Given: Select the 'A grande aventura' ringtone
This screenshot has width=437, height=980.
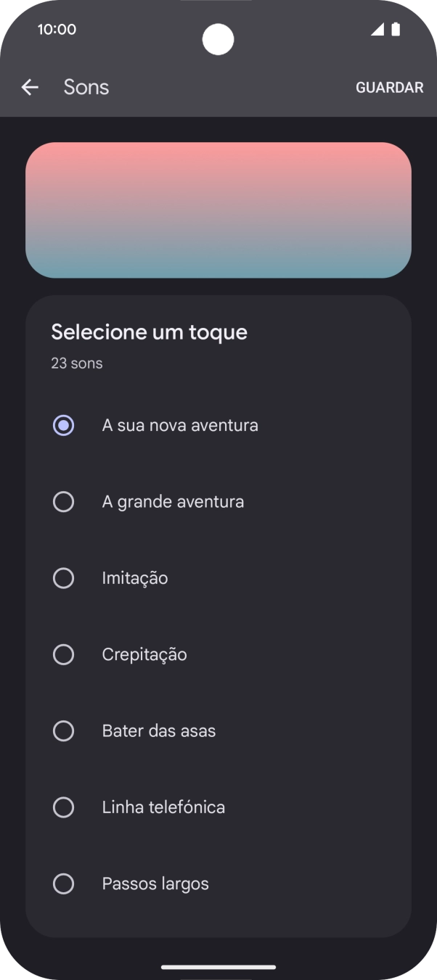Looking at the screenshot, I should [63, 501].
